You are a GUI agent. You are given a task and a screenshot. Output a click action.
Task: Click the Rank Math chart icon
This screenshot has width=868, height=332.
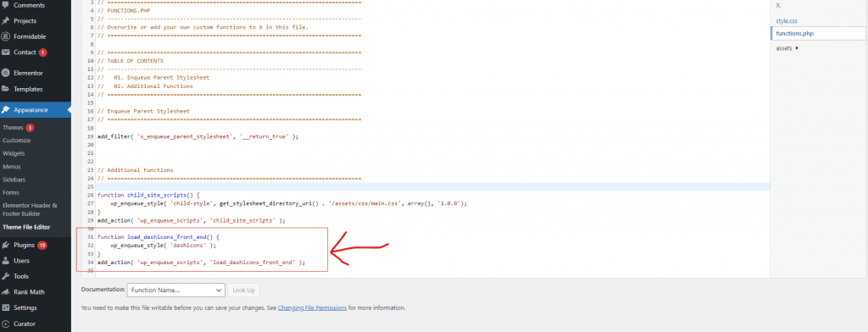coord(6,292)
